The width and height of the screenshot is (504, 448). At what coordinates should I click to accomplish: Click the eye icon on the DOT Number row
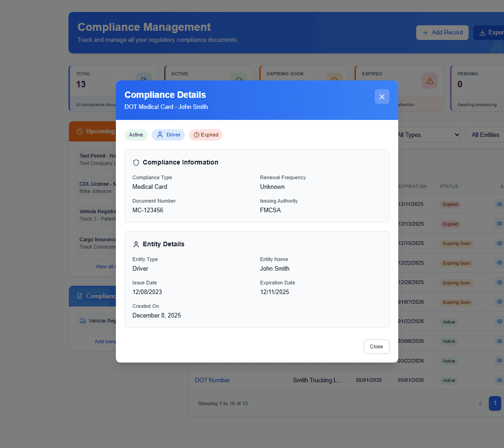tap(499, 380)
